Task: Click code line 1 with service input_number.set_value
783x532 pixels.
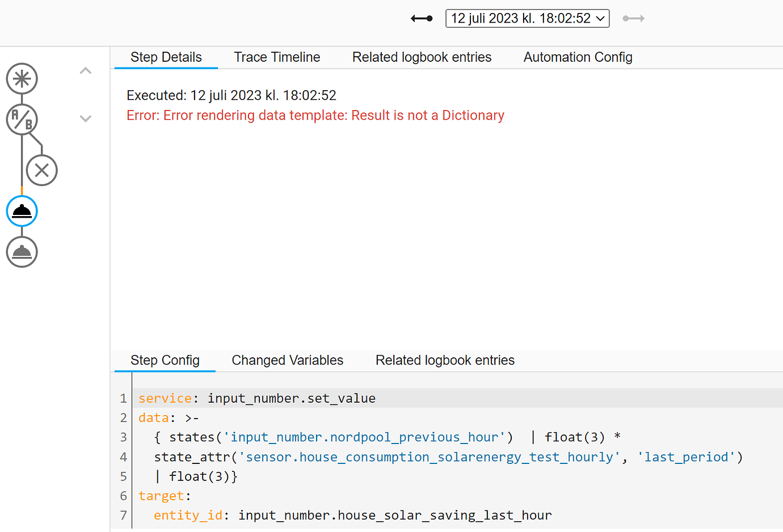Action: [257, 398]
